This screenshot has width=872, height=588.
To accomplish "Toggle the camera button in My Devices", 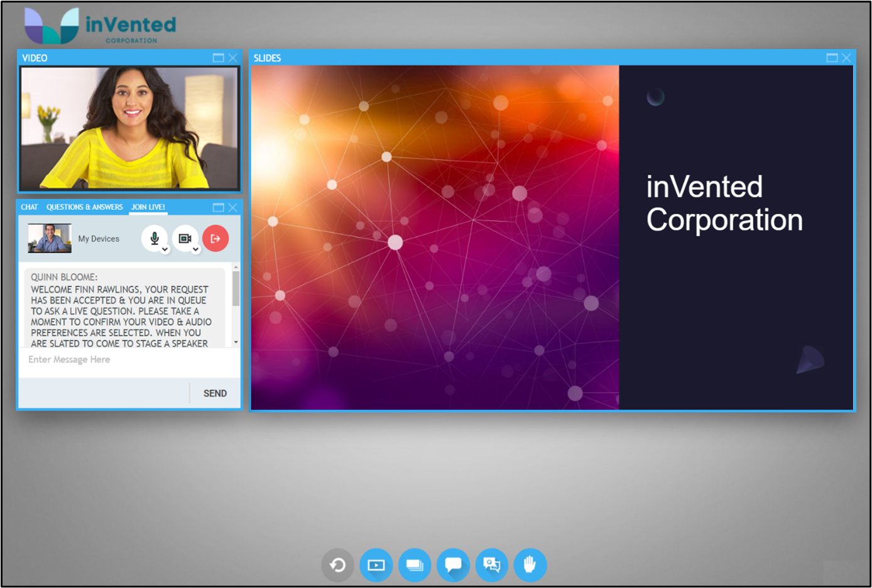I will click(x=185, y=238).
